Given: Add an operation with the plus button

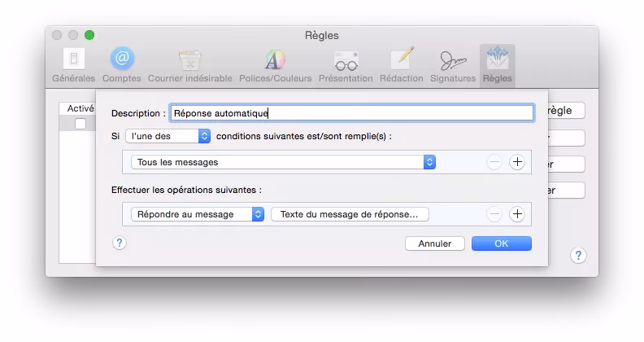Looking at the screenshot, I should [x=517, y=214].
